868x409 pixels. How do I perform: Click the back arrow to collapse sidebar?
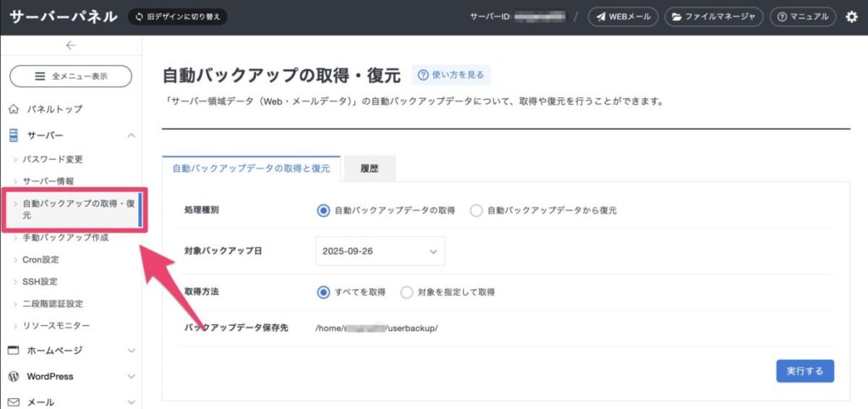tap(70, 46)
